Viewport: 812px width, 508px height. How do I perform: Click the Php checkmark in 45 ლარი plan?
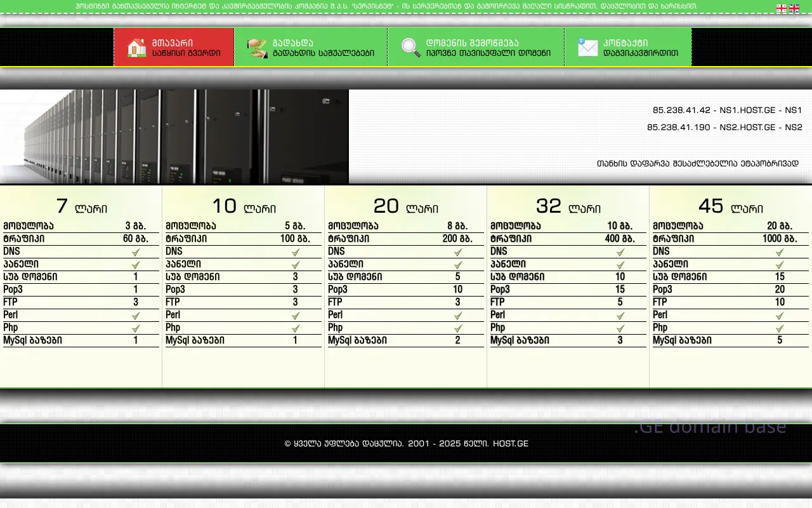click(780, 328)
